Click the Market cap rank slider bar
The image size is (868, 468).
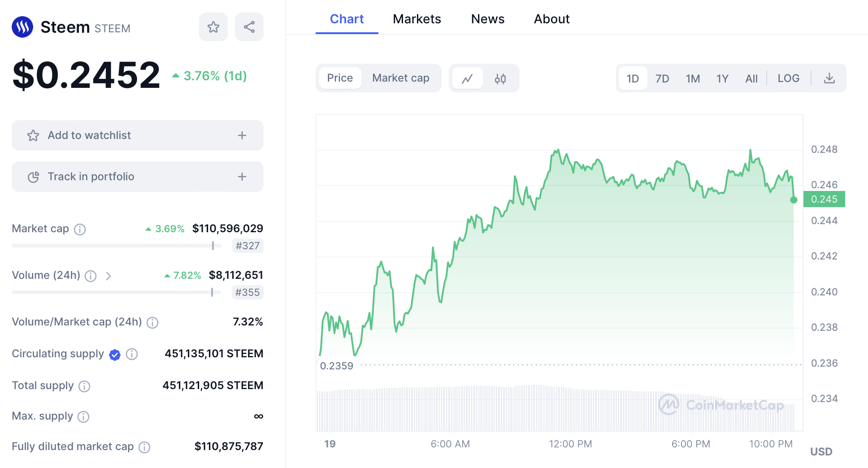(x=117, y=246)
